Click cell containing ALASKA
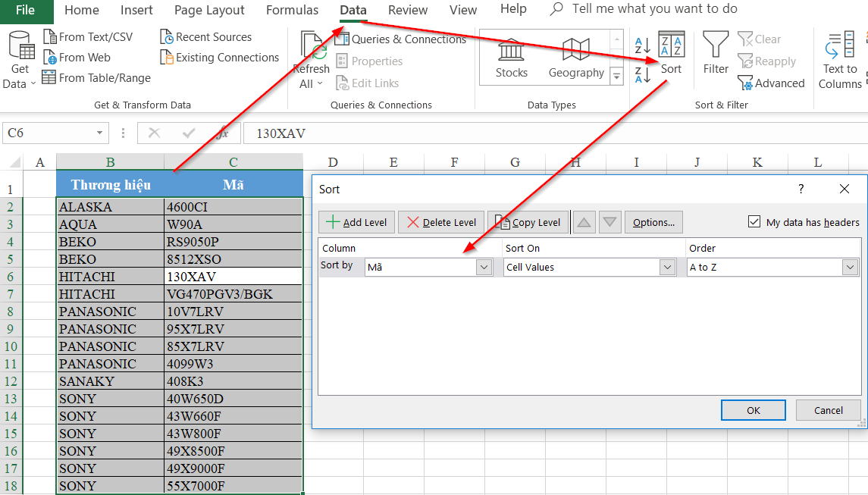The height and width of the screenshot is (495, 868). pos(110,207)
